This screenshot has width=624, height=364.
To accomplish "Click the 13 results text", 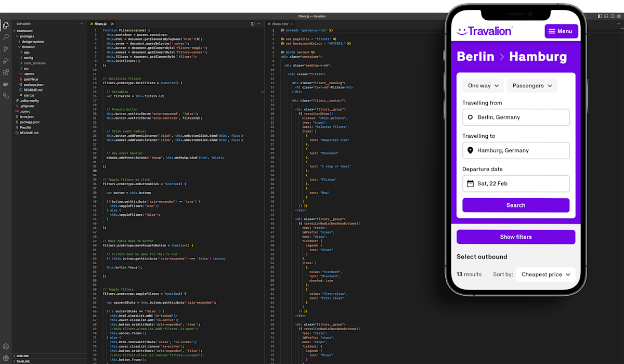I will pyautogui.click(x=469, y=275).
